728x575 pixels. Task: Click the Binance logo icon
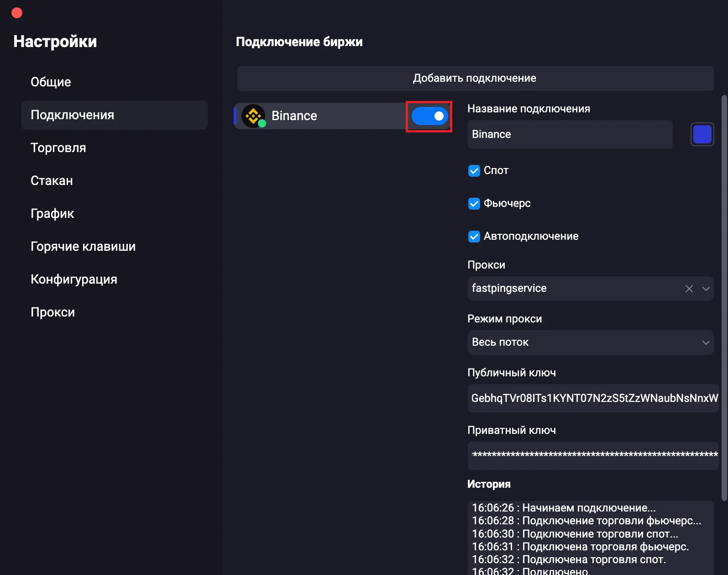pyautogui.click(x=253, y=116)
